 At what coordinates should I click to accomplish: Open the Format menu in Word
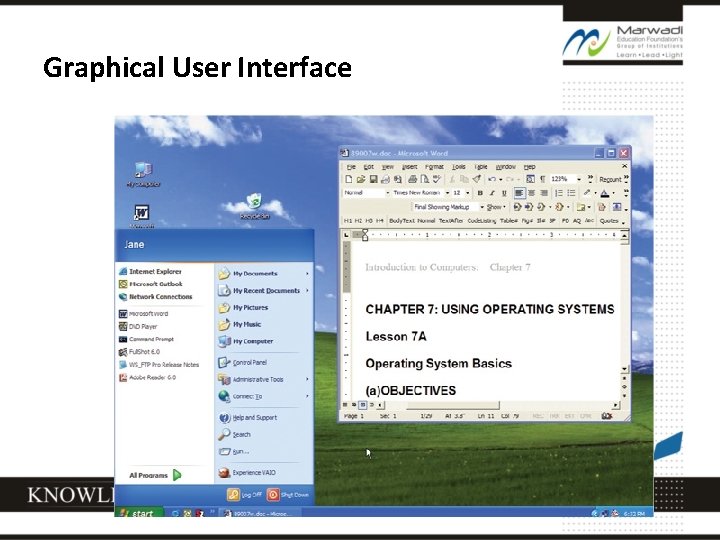tap(434, 167)
